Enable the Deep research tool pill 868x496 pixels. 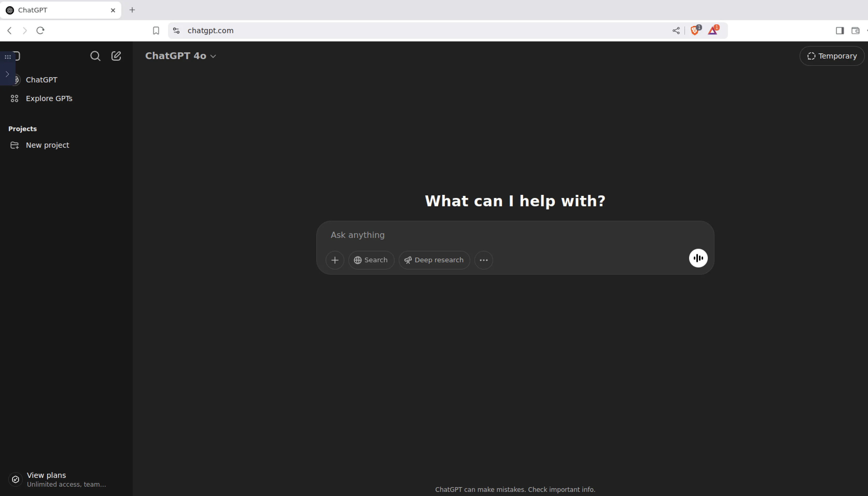click(x=434, y=260)
